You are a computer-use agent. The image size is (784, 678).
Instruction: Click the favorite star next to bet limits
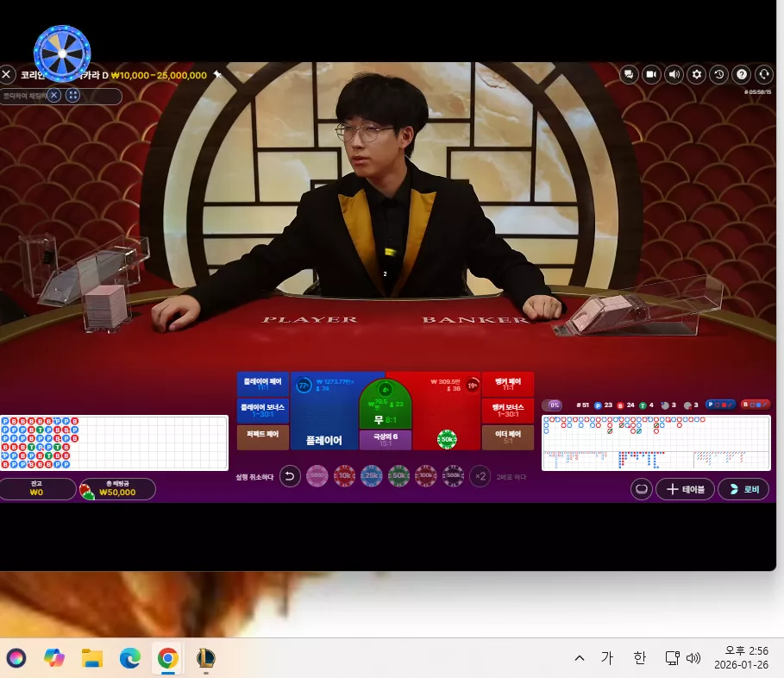pos(217,74)
